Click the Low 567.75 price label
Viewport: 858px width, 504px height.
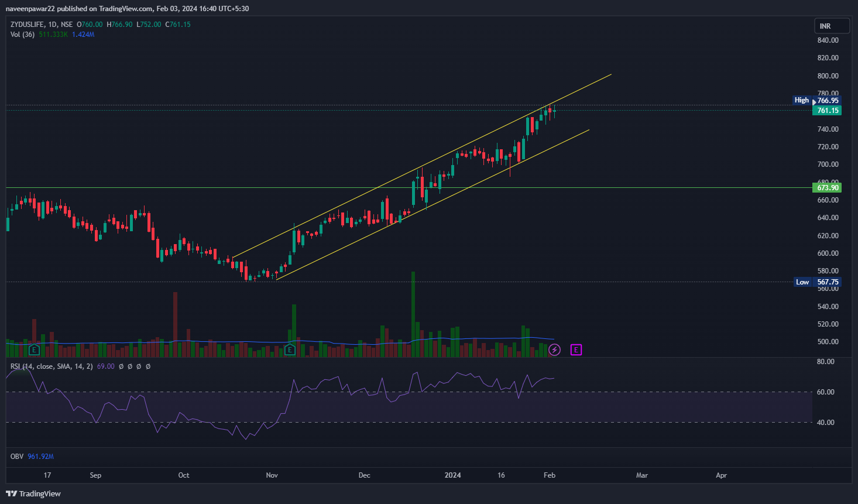(817, 282)
